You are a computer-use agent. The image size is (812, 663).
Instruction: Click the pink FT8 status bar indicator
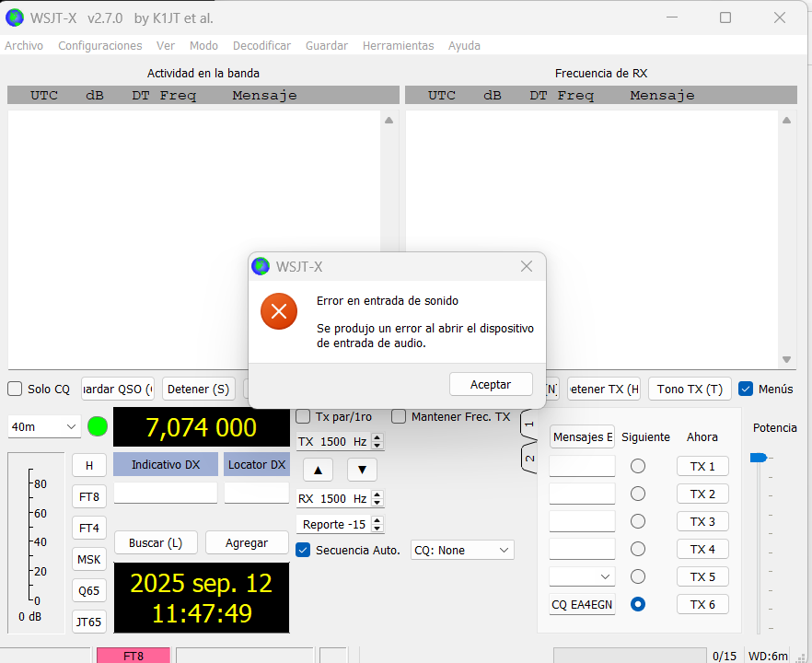point(133,656)
